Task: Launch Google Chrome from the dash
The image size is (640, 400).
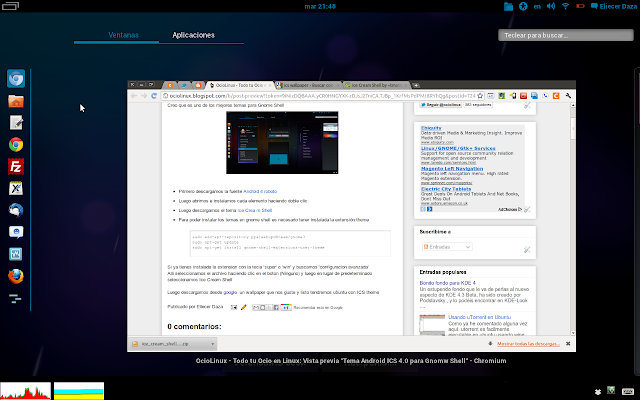Action: point(16,144)
